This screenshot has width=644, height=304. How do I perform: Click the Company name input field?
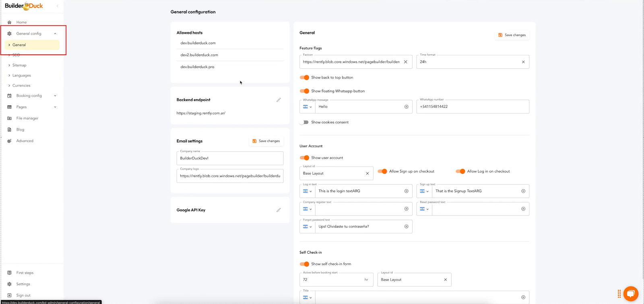tap(230, 158)
